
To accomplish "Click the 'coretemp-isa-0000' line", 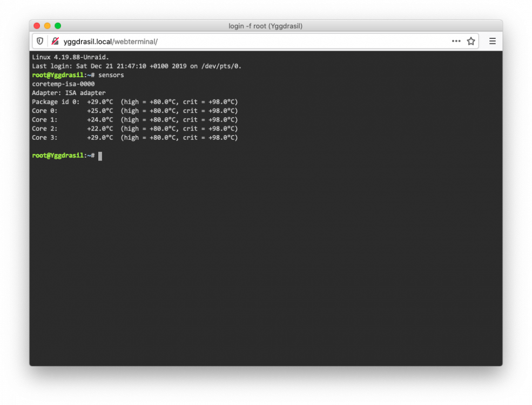I will (x=63, y=84).
